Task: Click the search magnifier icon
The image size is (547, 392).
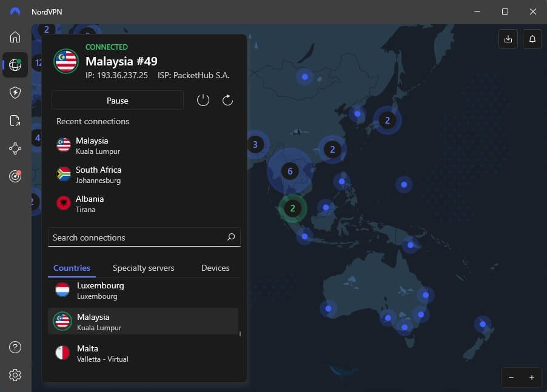Action: click(231, 237)
